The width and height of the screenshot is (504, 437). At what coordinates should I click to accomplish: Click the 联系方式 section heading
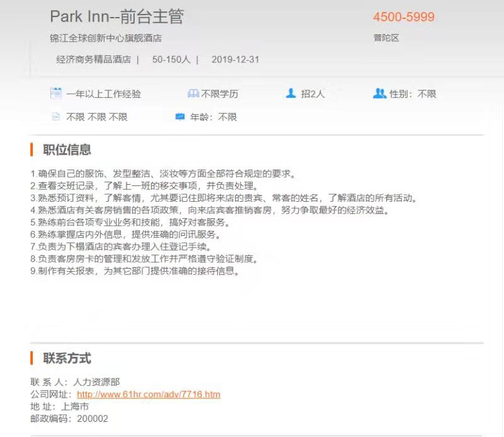point(67,358)
